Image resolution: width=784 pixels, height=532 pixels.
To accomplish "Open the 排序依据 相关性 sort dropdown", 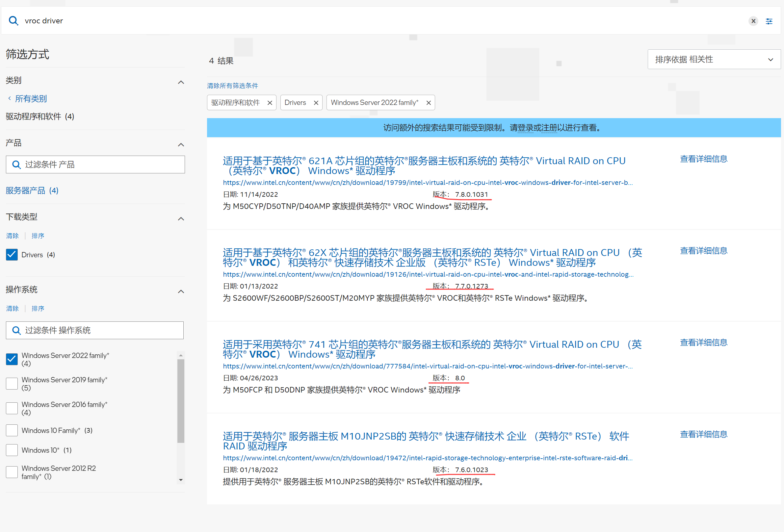I will tap(714, 59).
